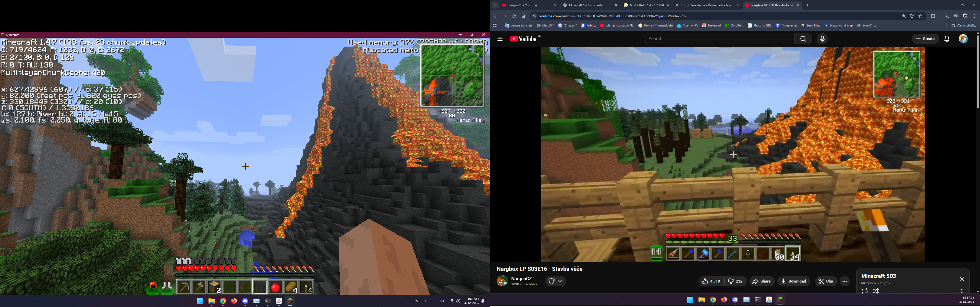Bookmark this page with star icon
Viewport: 980px width, 307px height.
920,16
